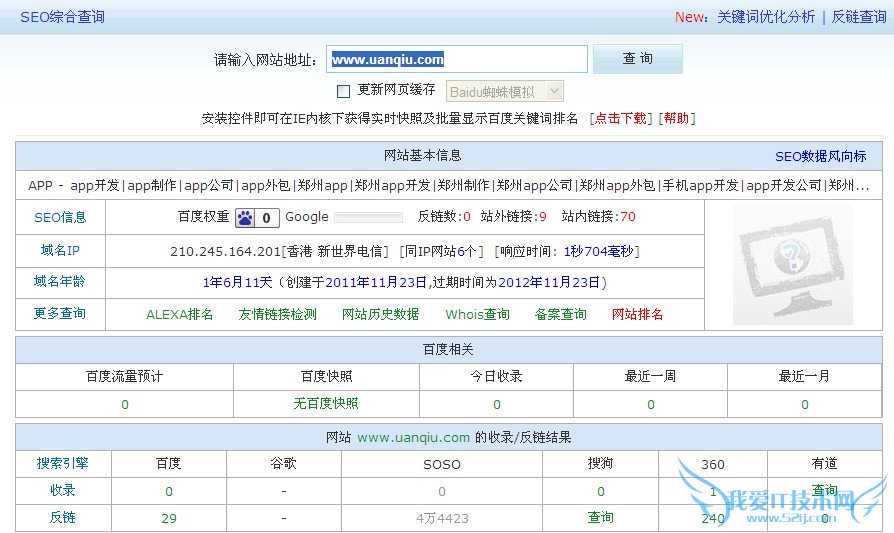
Task: Click the 点击下载 link
Action: [x=620, y=118]
